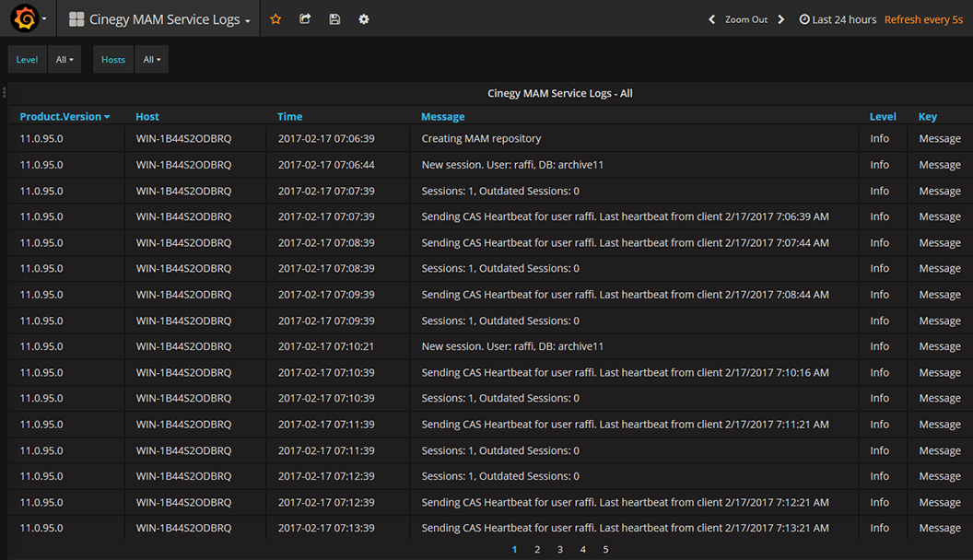Click host cell in the 07:13:39 row
Image resolution: width=973 pixels, height=560 pixels.
183,529
